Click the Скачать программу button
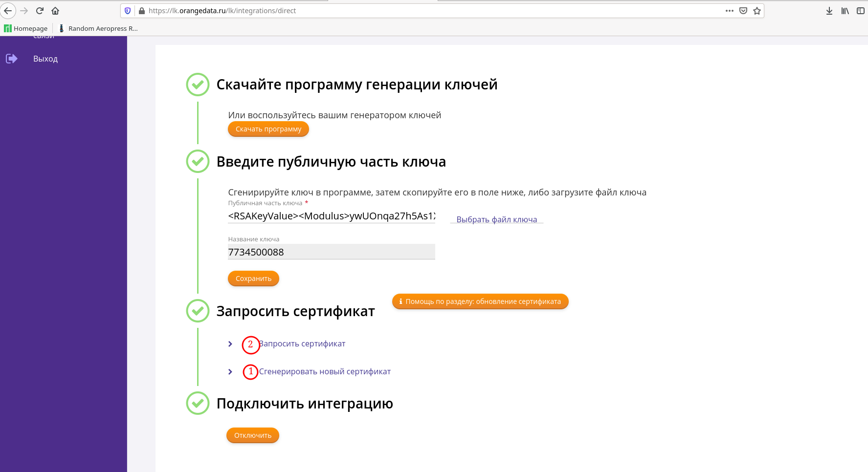 pyautogui.click(x=268, y=129)
